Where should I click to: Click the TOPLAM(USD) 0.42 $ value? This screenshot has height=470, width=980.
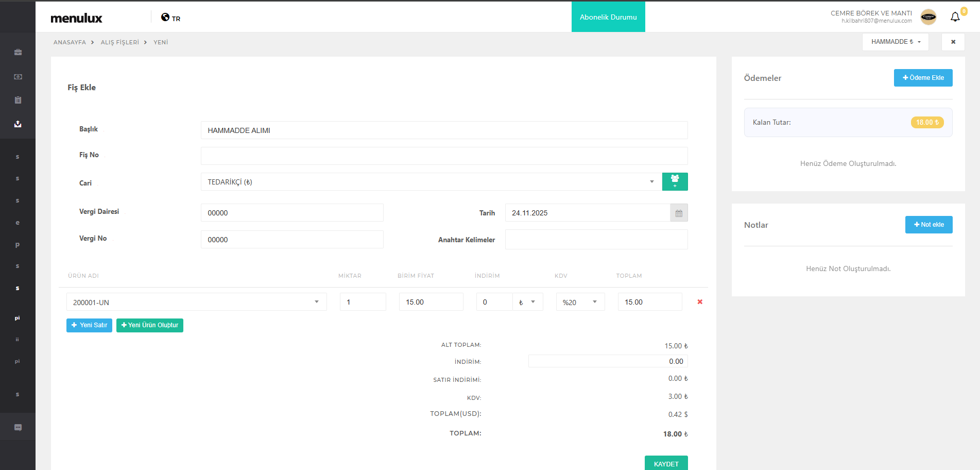[x=678, y=414]
